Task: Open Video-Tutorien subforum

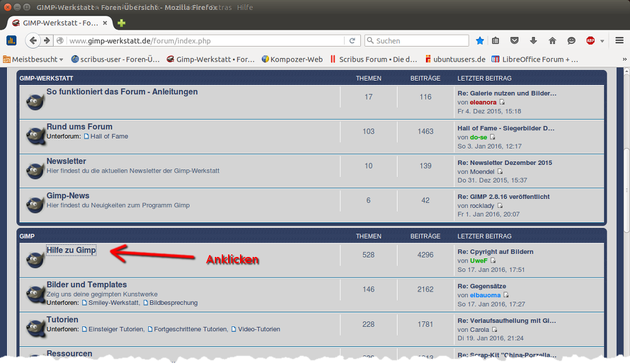Action: 259,329
